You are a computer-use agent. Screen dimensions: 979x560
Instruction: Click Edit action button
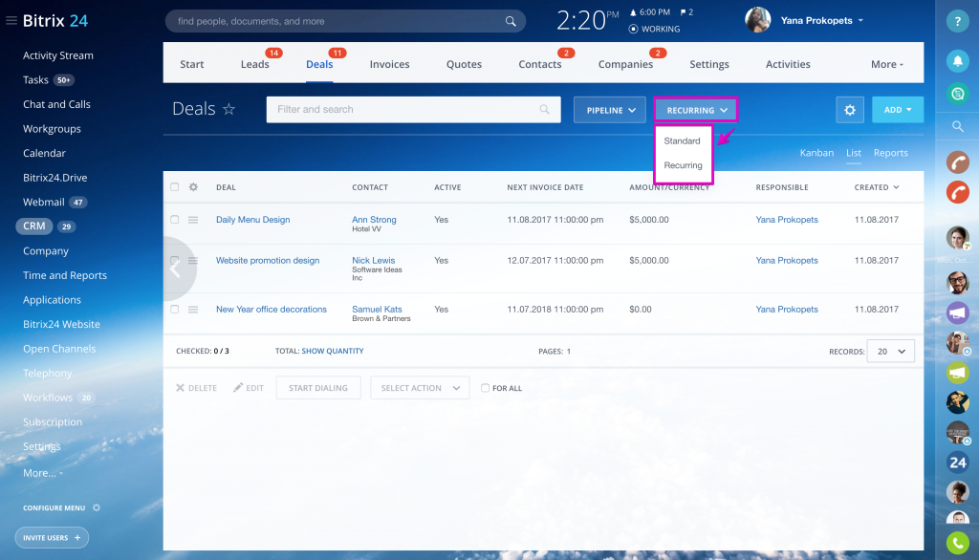pos(249,388)
